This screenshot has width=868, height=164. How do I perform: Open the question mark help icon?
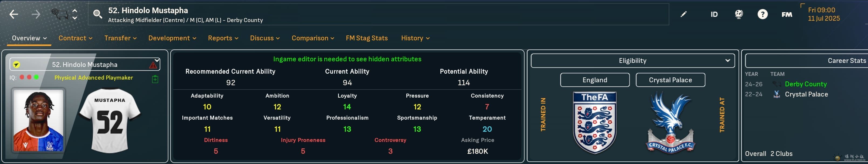point(763,14)
